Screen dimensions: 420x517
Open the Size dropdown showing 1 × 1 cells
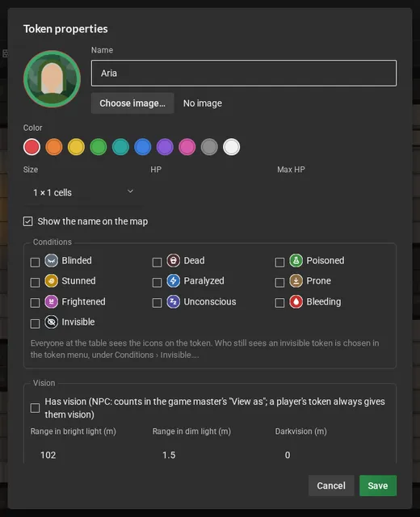coord(83,192)
